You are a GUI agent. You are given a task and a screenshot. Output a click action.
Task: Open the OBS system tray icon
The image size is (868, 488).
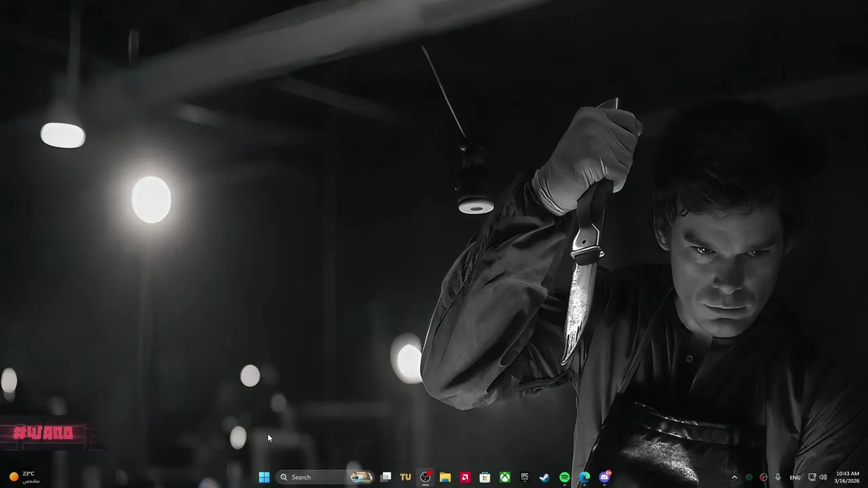pyautogui.click(x=764, y=477)
